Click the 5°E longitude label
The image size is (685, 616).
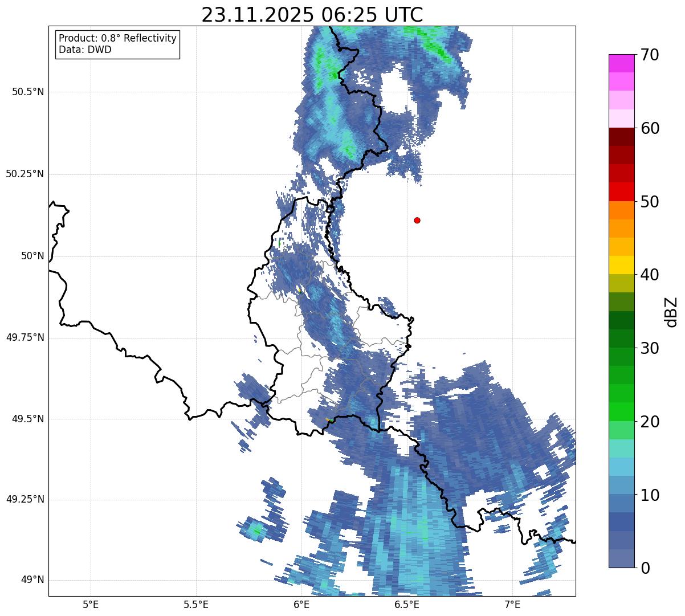[x=91, y=604]
